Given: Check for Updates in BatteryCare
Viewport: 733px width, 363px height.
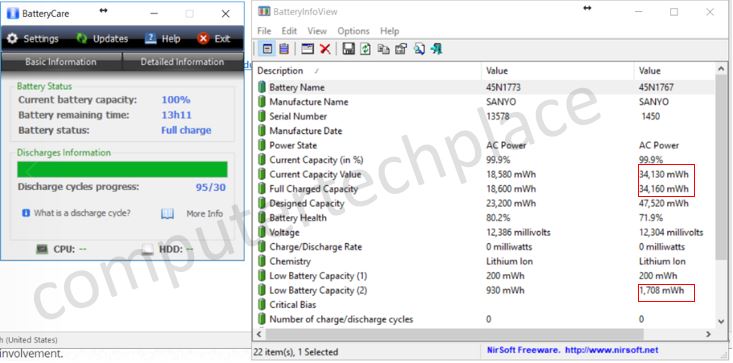Looking at the screenshot, I should tap(82, 38).
